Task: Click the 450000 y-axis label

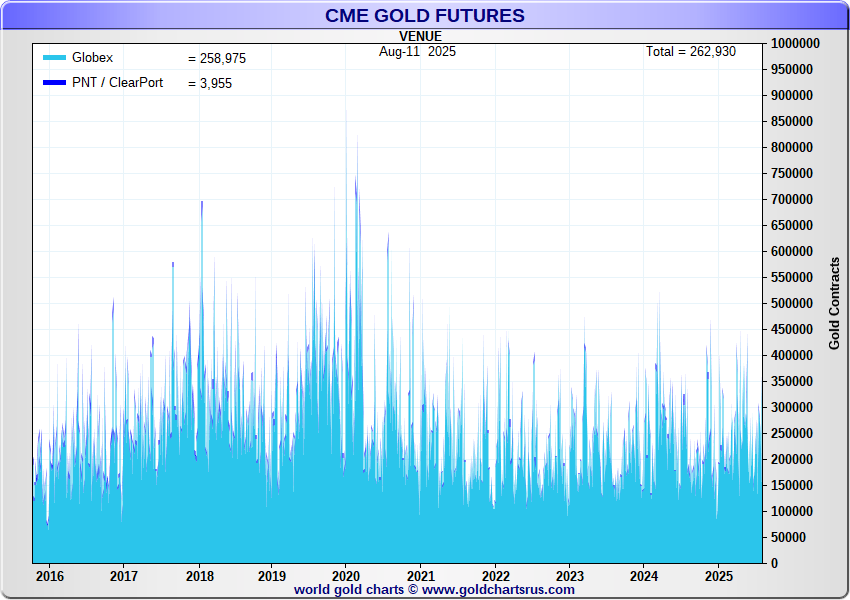Action: 792,330
